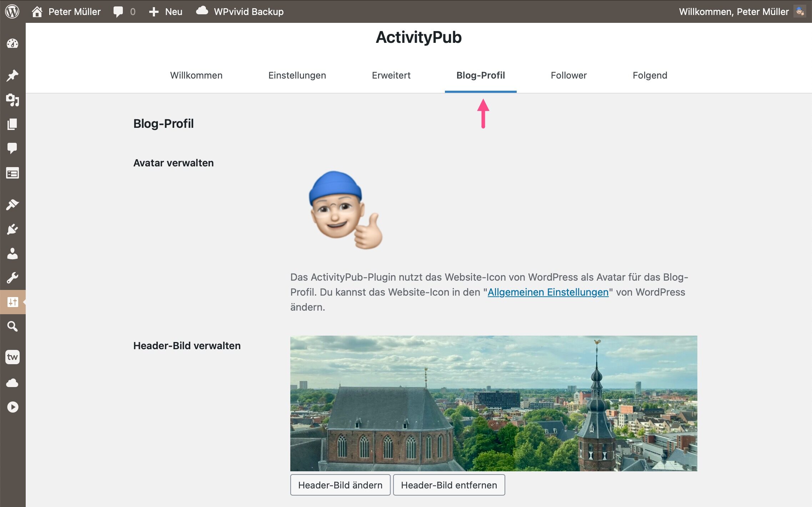Image resolution: width=812 pixels, height=507 pixels.
Task: Open the Allgemeinen Einstellungen link
Action: pyautogui.click(x=548, y=292)
